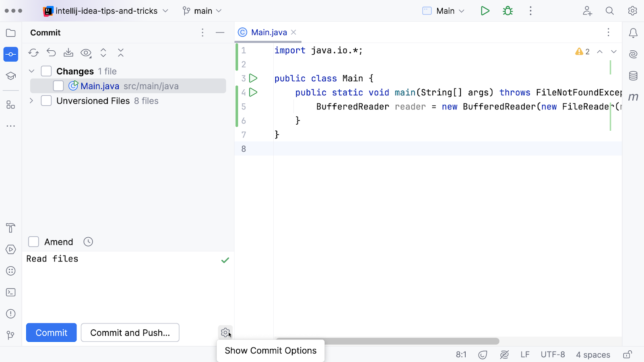
Task: Show commit message history clock
Action: click(x=88, y=242)
